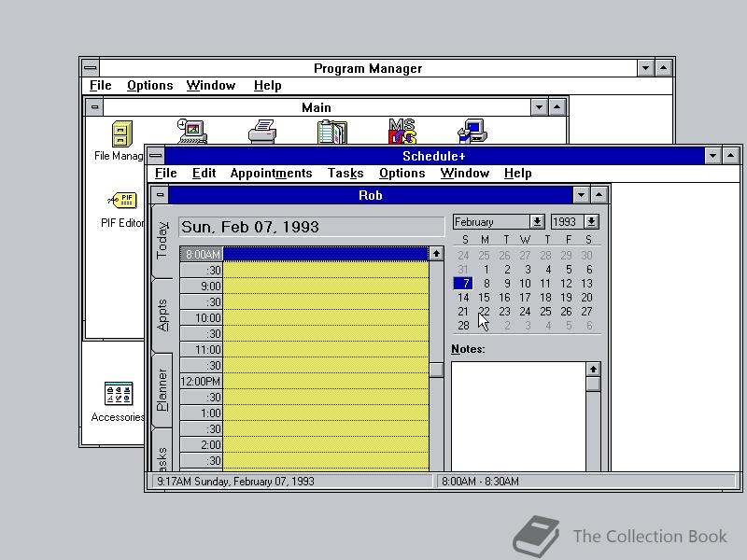The width and height of the screenshot is (747, 560).
Task: Click Notes scrollbar up arrow
Action: coord(593,369)
